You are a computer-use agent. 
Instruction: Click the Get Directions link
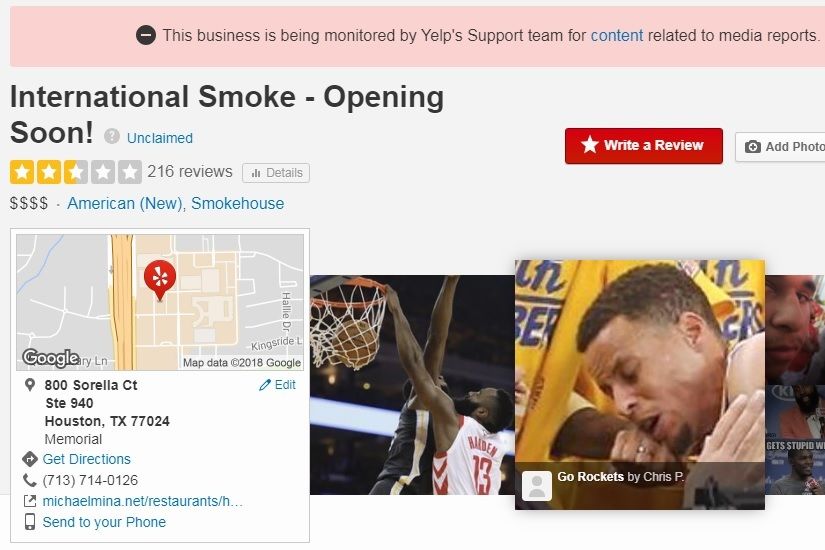click(x=86, y=459)
